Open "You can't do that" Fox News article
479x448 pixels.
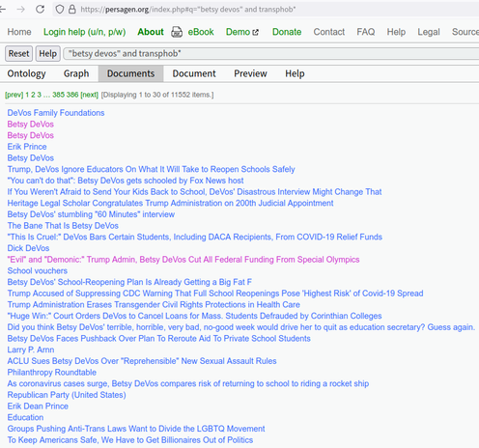(126, 181)
